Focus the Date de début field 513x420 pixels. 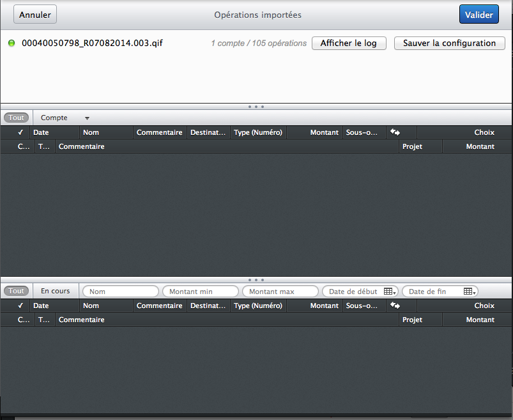[x=360, y=292]
